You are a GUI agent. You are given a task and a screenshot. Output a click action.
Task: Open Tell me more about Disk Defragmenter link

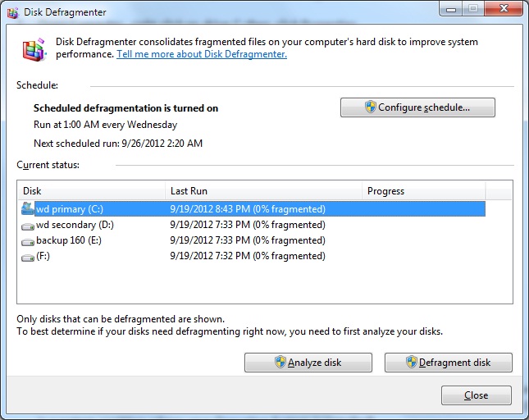(202, 54)
